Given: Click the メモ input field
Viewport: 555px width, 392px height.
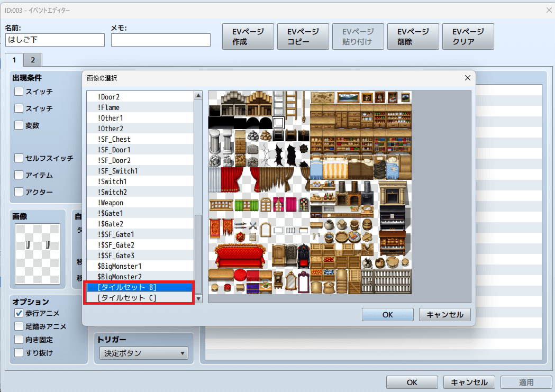Looking at the screenshot, I should coord(161,40).
